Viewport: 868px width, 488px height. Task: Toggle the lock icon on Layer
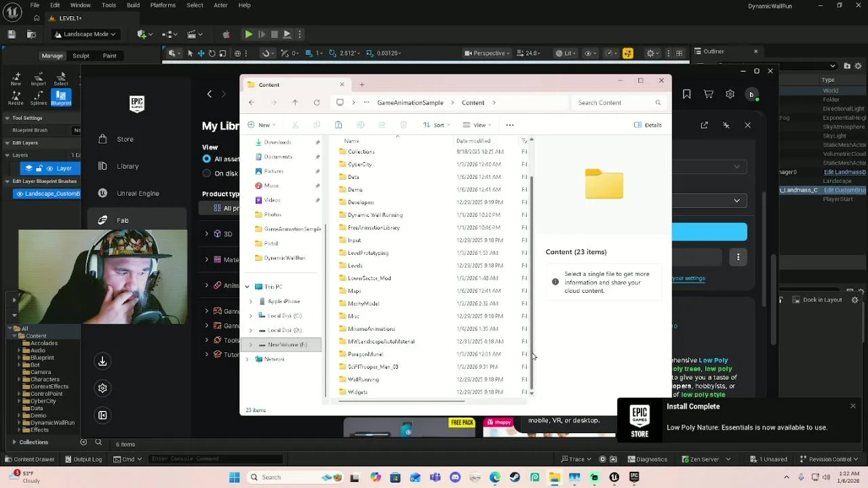(39, 168)
